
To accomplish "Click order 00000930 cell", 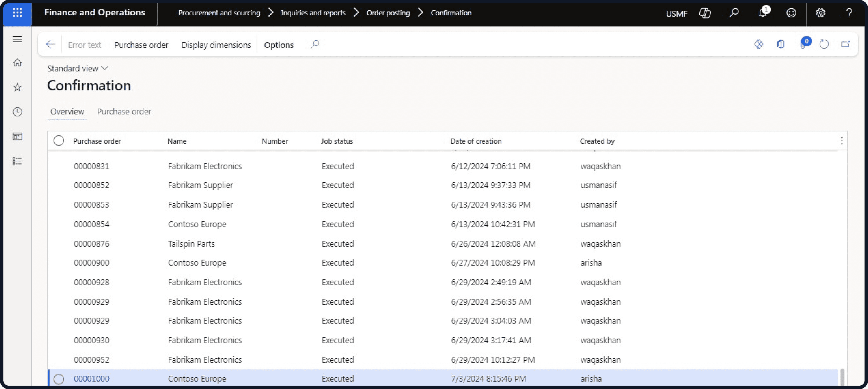I will 91,340.
